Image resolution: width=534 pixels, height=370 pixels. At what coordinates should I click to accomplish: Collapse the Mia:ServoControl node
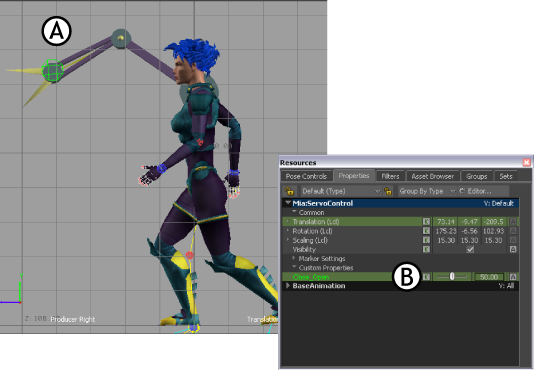point(288,203)
